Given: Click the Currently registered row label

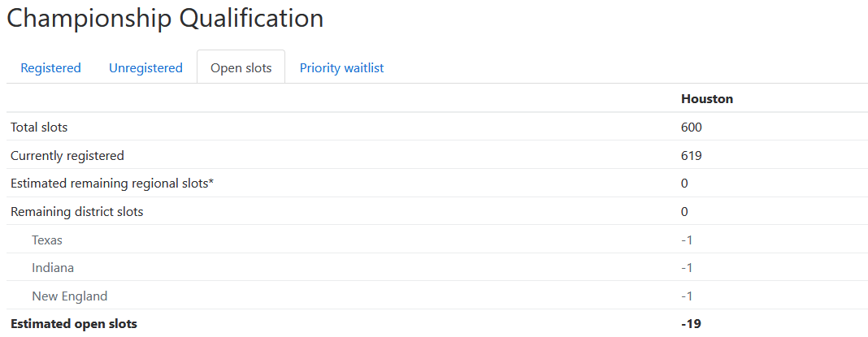Looking at the screenshot, I should 67,155.
